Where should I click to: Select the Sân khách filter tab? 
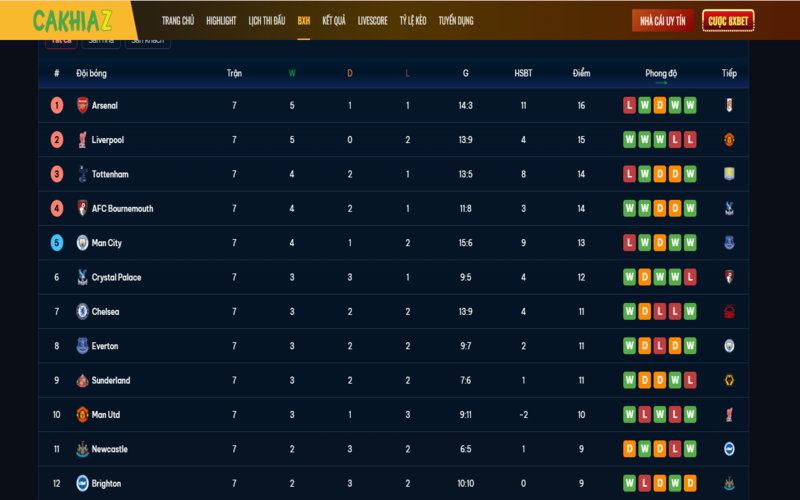(148, 41)
